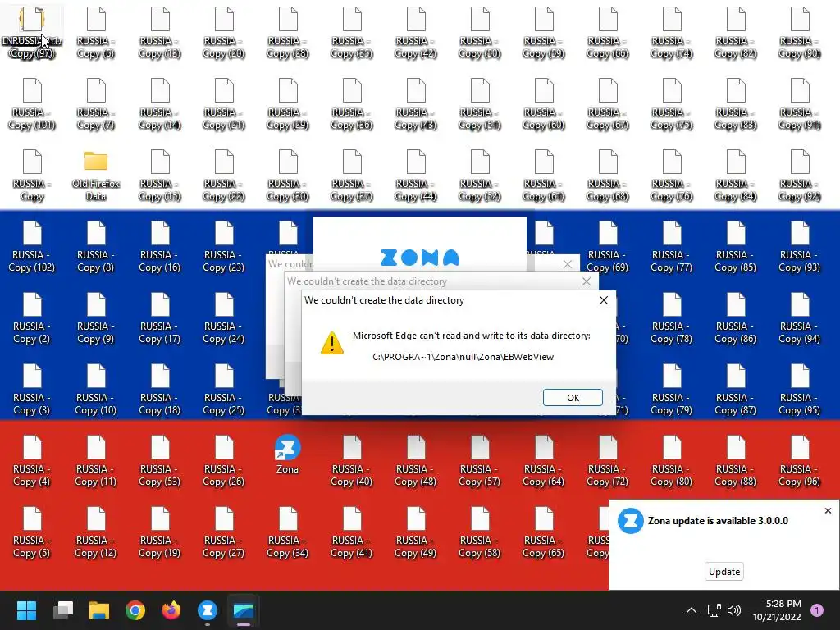Open the notification center badge
The width and height of the screenshot is (840, 630).
pos(817,610)
